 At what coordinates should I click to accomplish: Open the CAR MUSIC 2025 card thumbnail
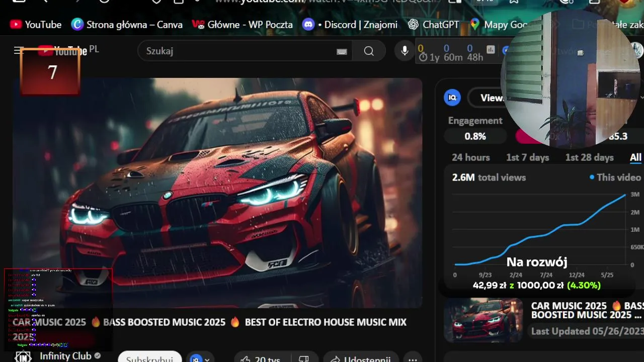484,320
